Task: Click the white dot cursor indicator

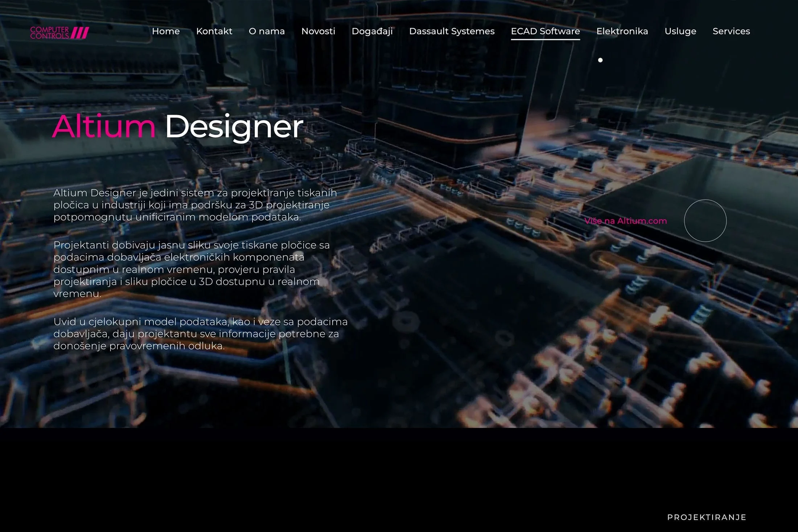Action: click(x=600, y=60)
